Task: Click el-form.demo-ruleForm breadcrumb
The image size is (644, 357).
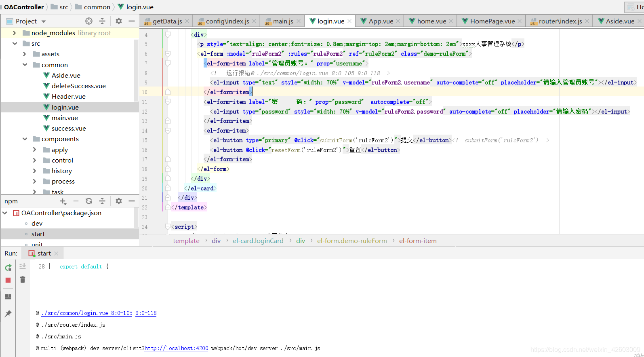Action: tap(352, 241)
